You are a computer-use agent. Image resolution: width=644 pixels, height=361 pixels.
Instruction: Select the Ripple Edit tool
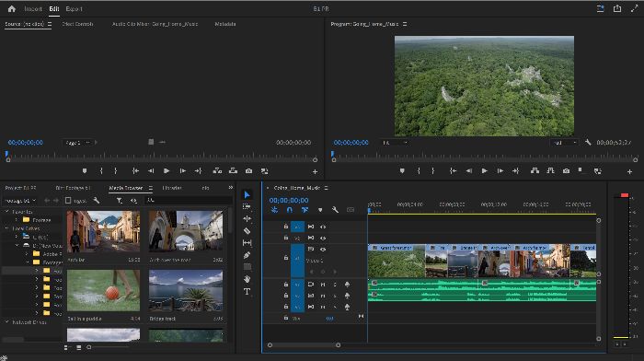point(247,219)
